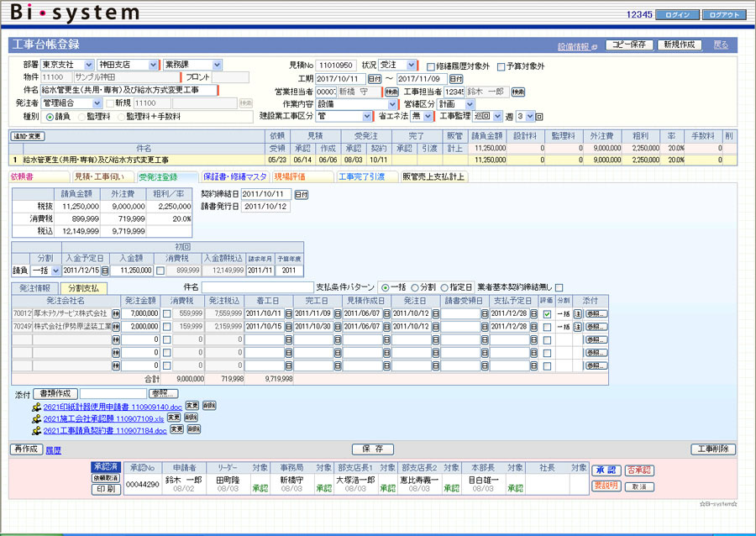Click 発注金額 field showing 7,000,000
756x536 pixels.
[x=140, y=314]
